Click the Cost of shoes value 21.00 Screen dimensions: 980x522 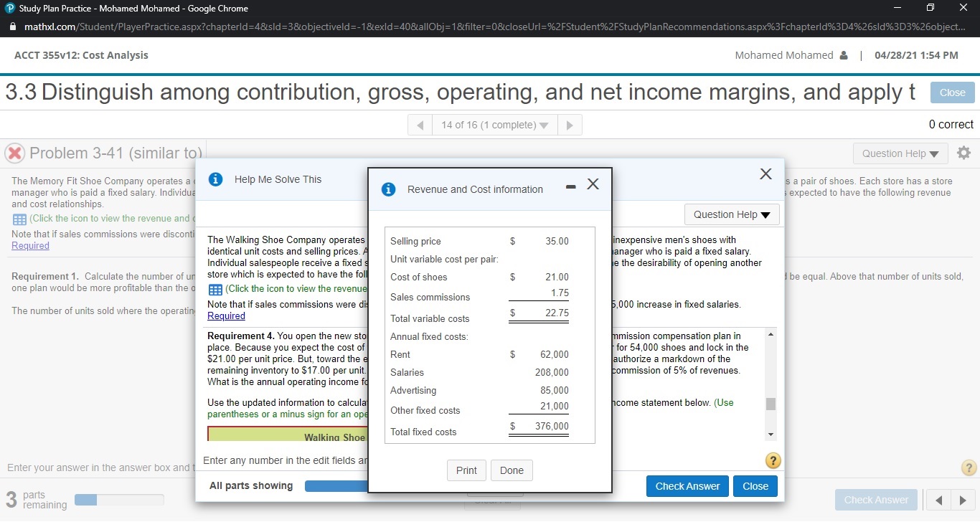(x=557, y=277)
